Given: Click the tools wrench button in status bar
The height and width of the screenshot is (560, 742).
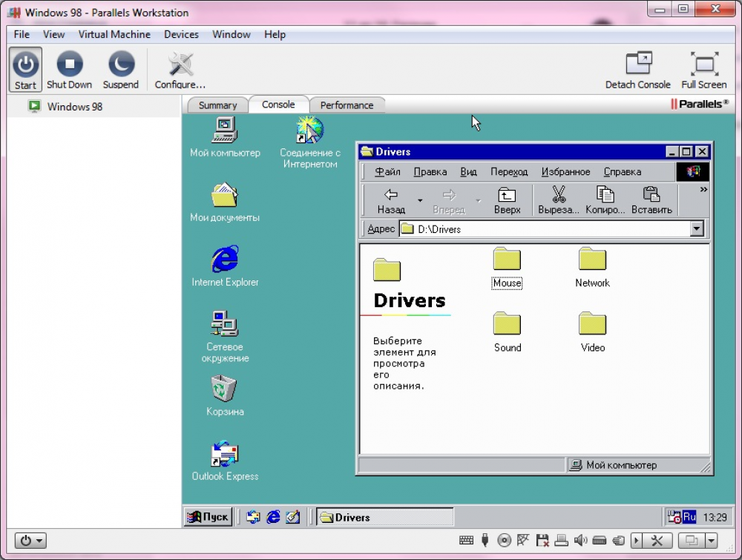Looking at the screenshot, I should point(657,540).
